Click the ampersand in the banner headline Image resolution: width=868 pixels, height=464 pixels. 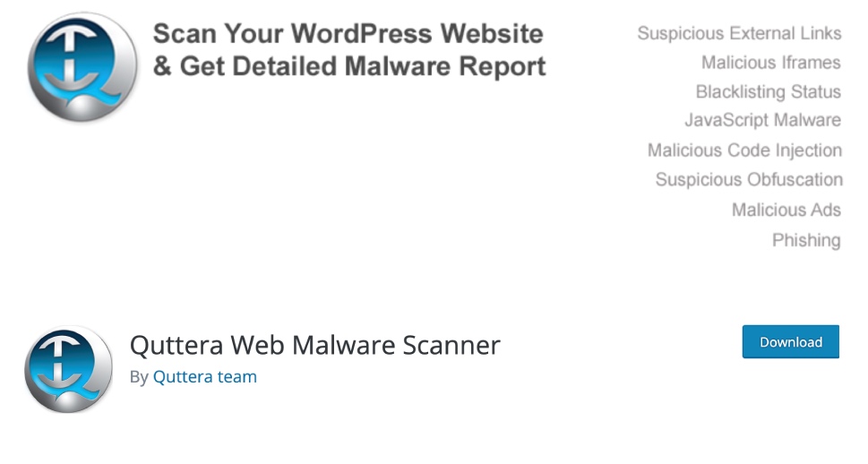(x=162, y=66)
